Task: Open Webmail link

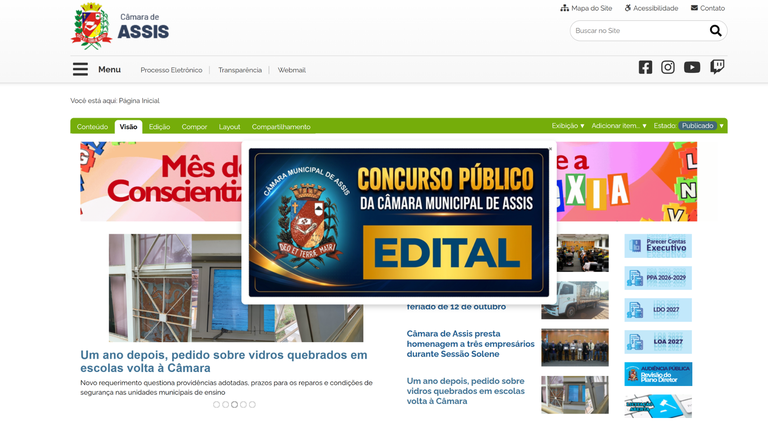Action: click(291, 70)
